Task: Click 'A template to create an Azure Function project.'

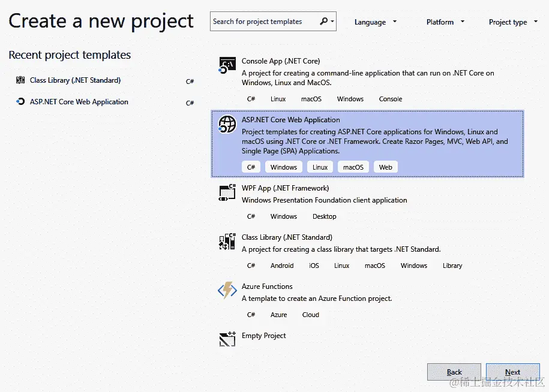Action: 317,298
